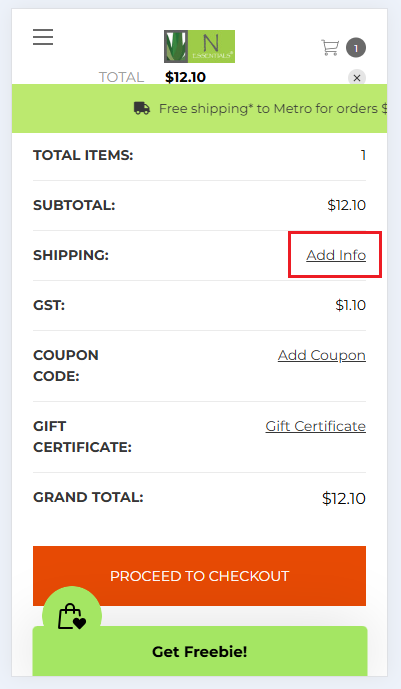Open the Gift Certificate link
Viewport: 401px width, 689px height.
coord(316,426)
